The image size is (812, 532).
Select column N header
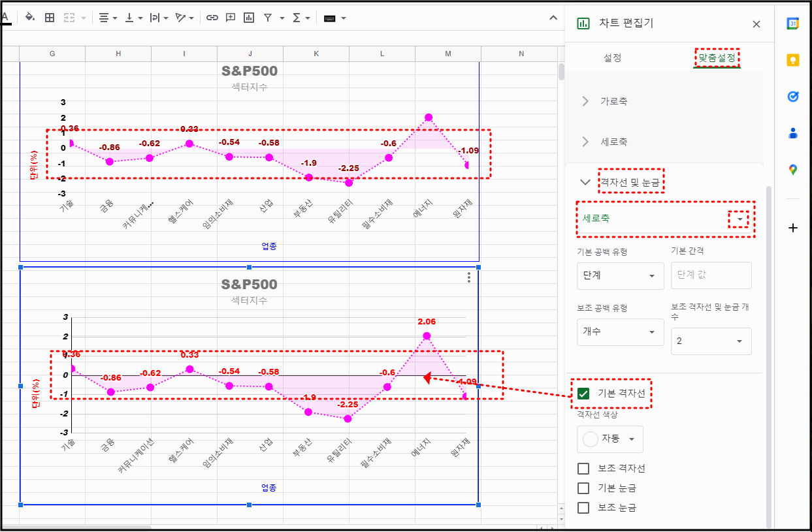521,54
